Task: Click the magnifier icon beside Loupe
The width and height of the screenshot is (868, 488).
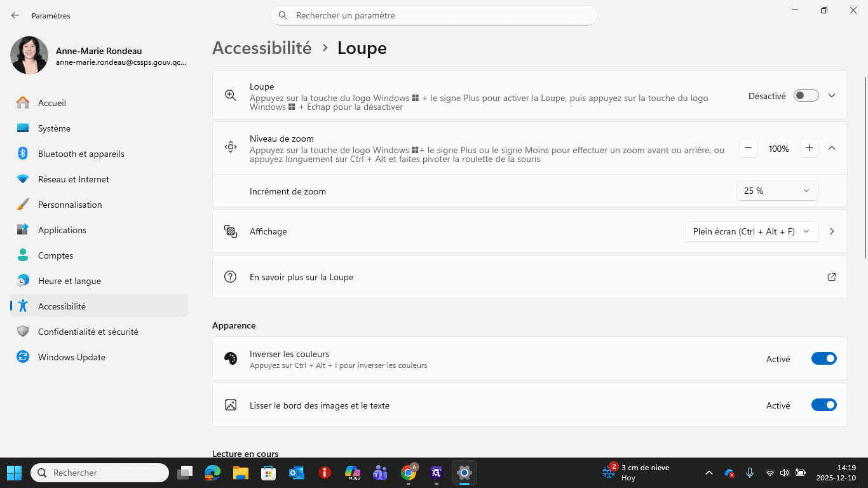Action: coord(231,95)
